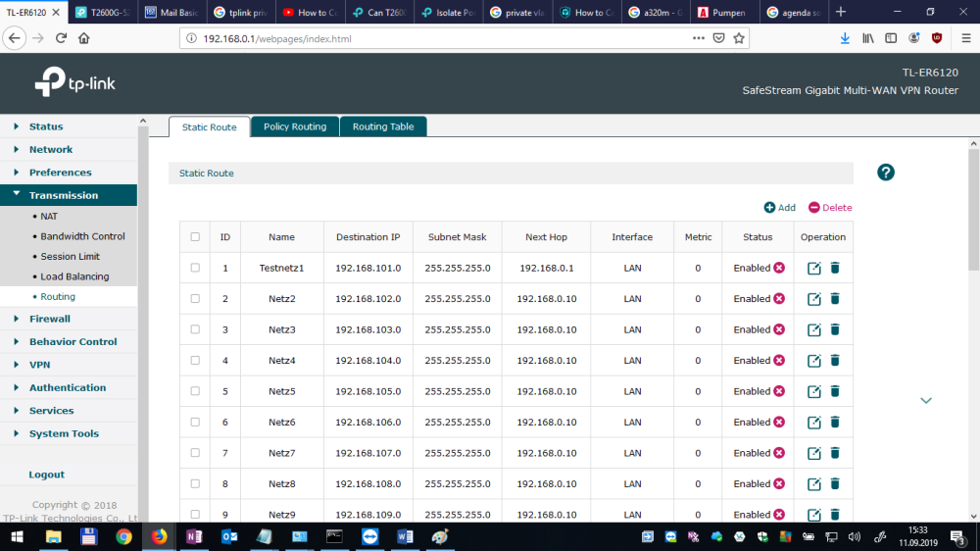The width and height of the screenshot is (980, 551).
Task: Check the Netz7 row checkbox
Action: (195, 453)
